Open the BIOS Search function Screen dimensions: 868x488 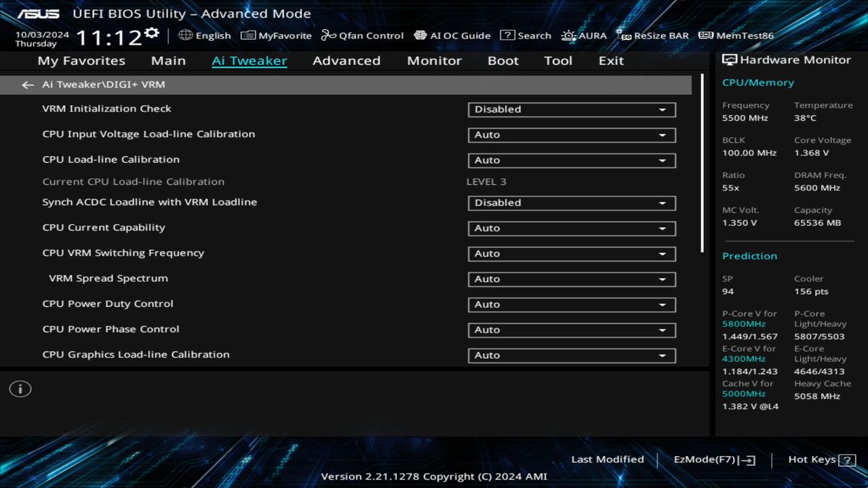[526, 35]
